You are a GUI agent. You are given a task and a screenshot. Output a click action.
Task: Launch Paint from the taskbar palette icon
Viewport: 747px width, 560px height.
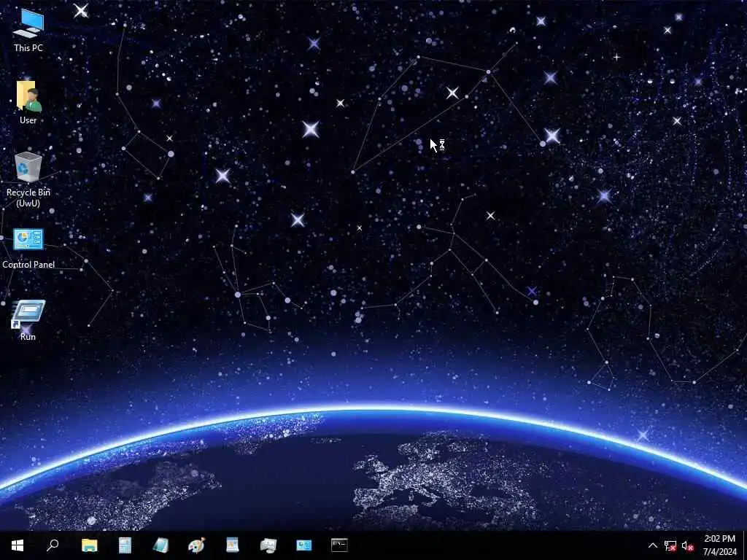pyautogui.click(x=196, y=545)
